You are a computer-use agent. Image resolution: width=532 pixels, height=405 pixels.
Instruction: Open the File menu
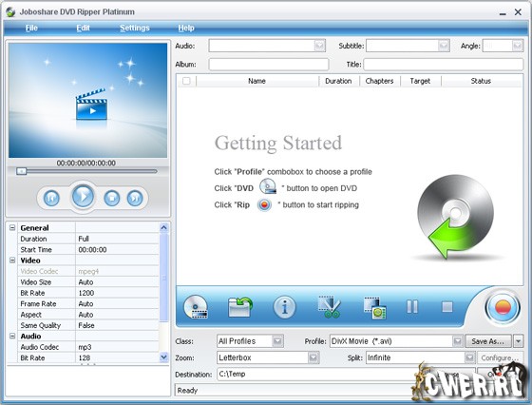[x=31, y=28]
